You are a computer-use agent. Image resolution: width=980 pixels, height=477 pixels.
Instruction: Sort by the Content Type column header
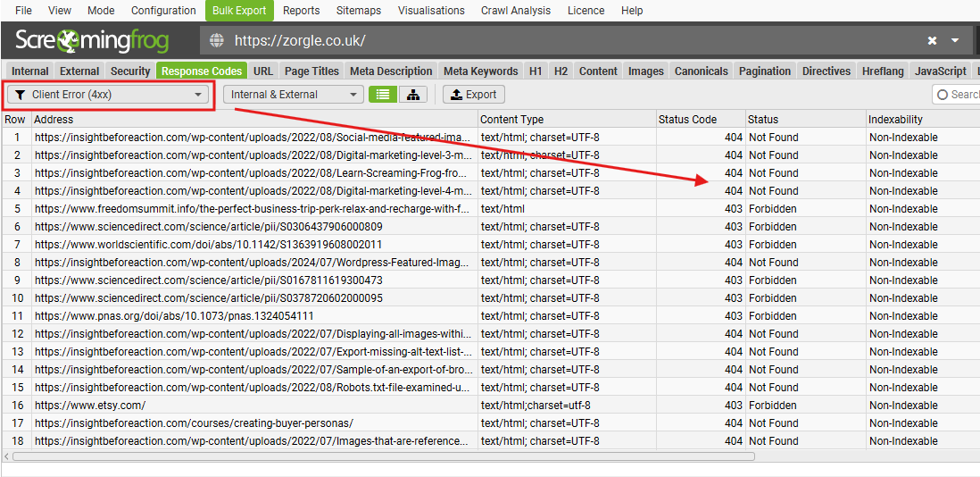coord(568,120)
